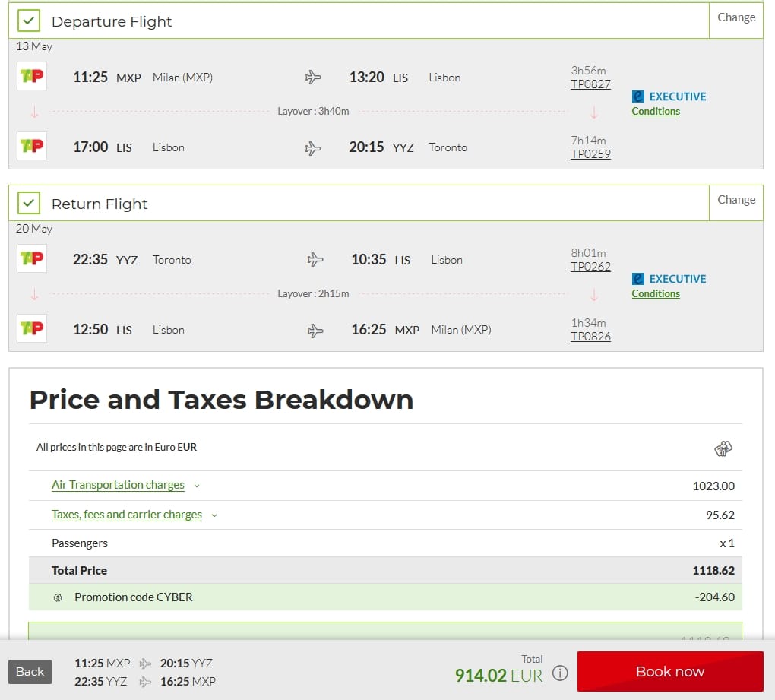Expand Taxes, fees and carrier charges chevron

tap(214, 515)
